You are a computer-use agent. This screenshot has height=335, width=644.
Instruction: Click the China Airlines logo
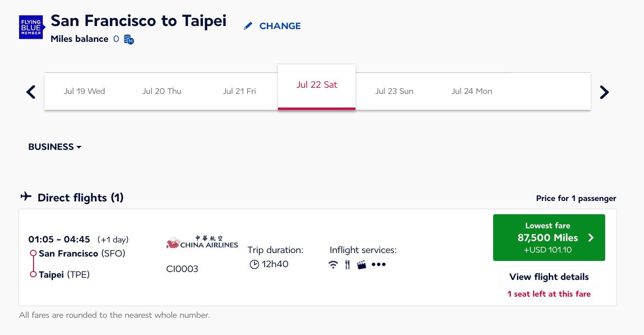202,242
